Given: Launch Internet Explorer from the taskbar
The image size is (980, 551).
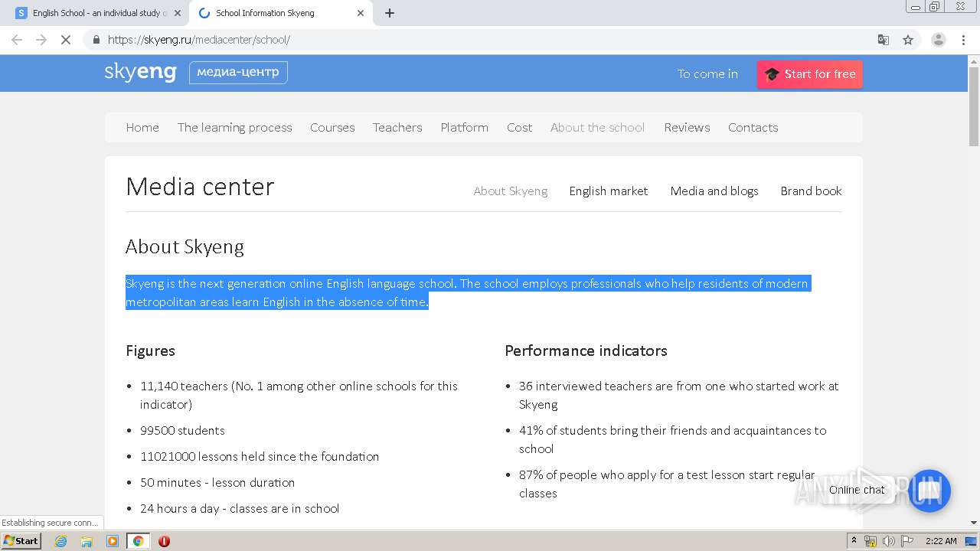Looking at the screenshot, I should pos(60,541).
